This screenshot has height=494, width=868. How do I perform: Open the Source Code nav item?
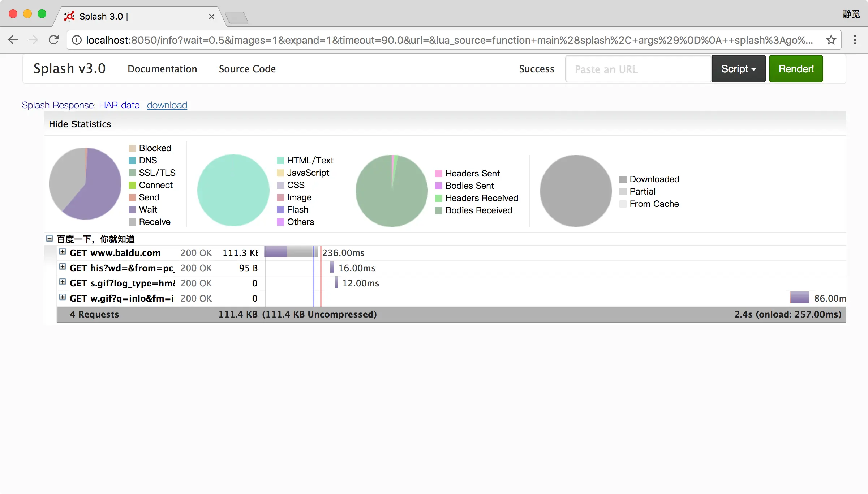(247, 69)
